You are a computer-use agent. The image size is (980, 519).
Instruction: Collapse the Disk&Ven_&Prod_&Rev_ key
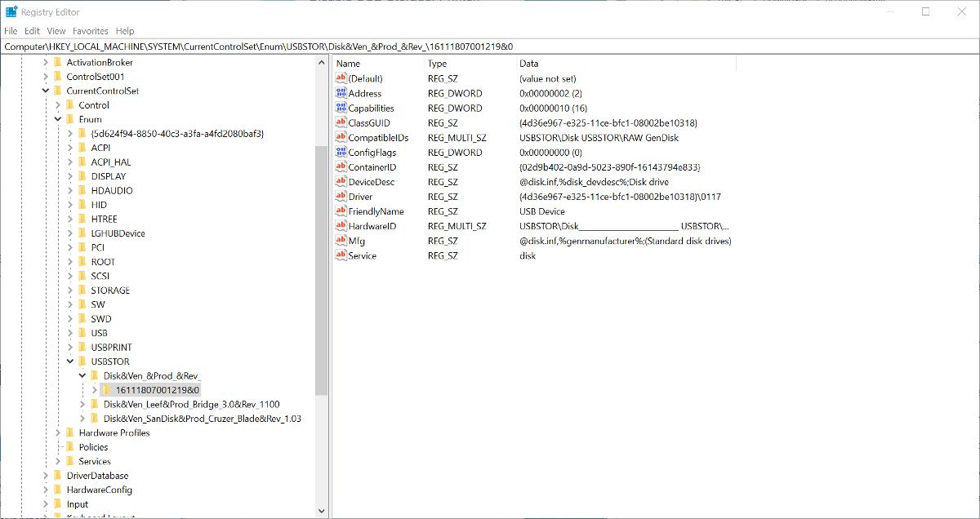pos(82,375)
